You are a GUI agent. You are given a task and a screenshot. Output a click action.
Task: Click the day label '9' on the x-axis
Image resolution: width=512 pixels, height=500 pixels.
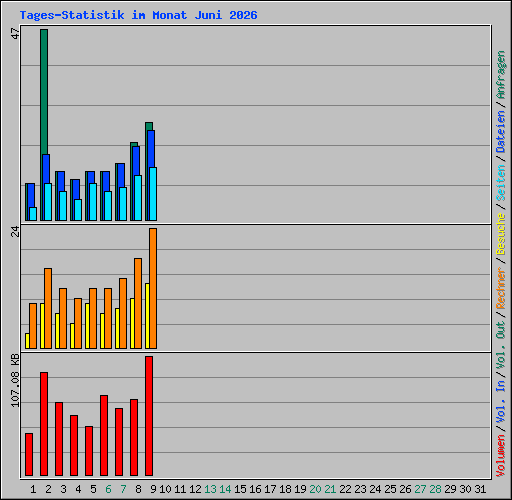coord(153,489)
